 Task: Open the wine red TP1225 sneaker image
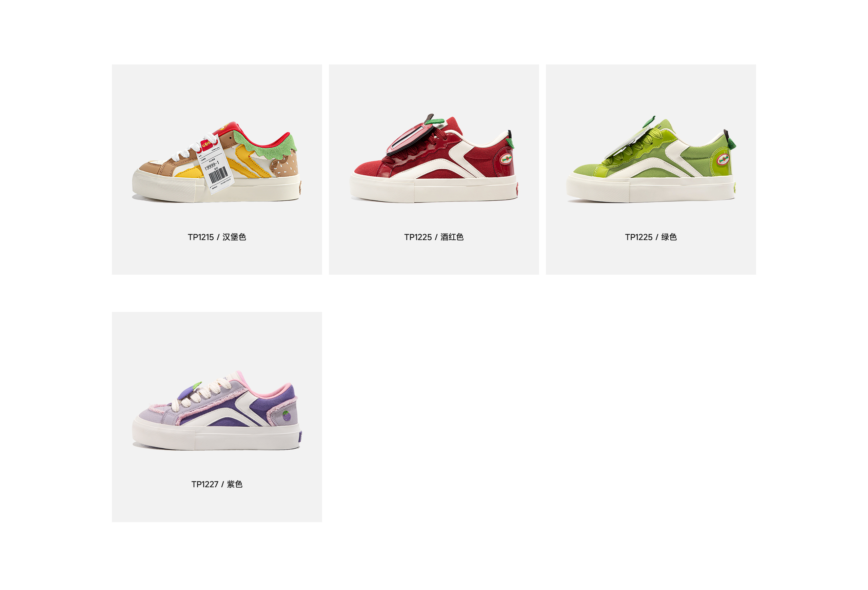[434, 158]
